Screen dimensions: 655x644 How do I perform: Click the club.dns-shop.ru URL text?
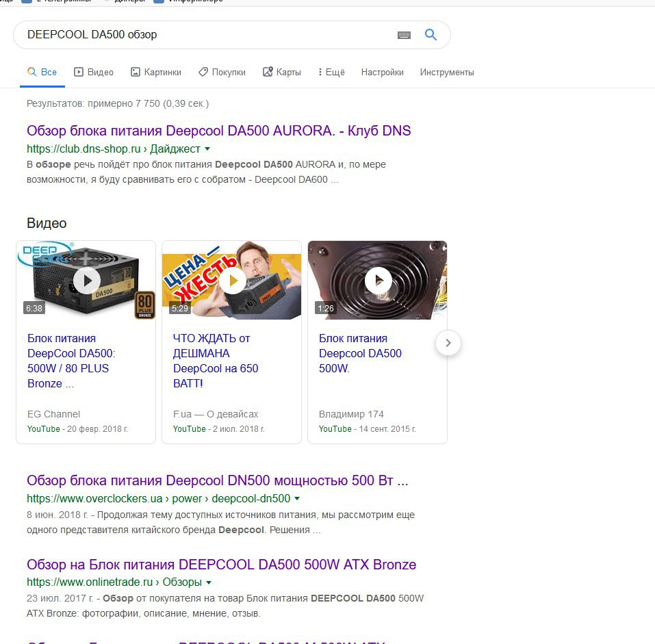(x=113, y=149)
